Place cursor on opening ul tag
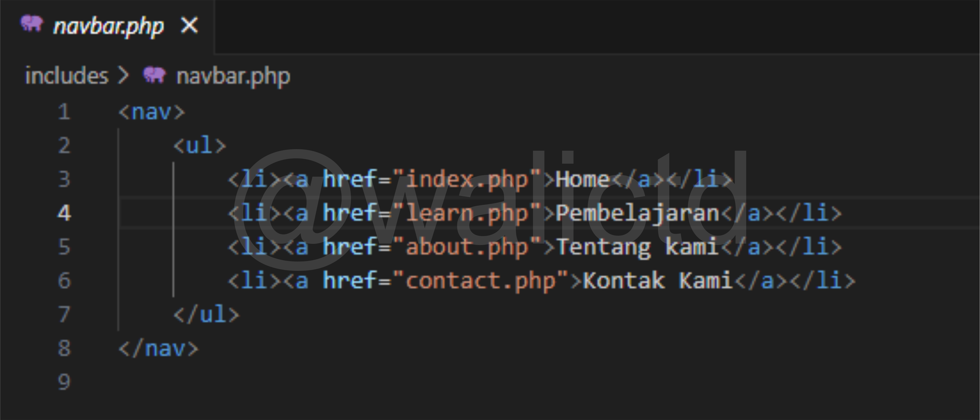980x420 pixels. pyautogui.click(x=199, y=146)
